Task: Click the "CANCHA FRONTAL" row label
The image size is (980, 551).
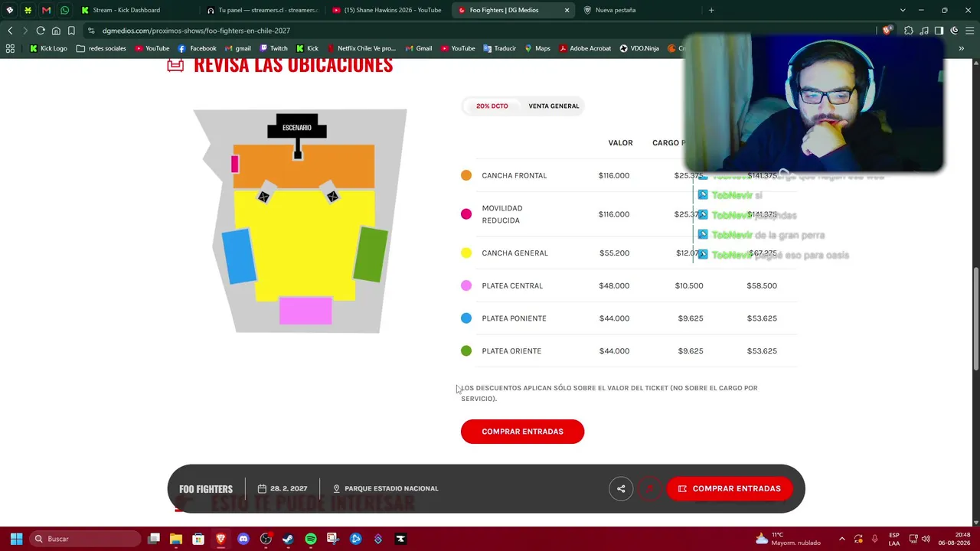Action: [514, 176]
